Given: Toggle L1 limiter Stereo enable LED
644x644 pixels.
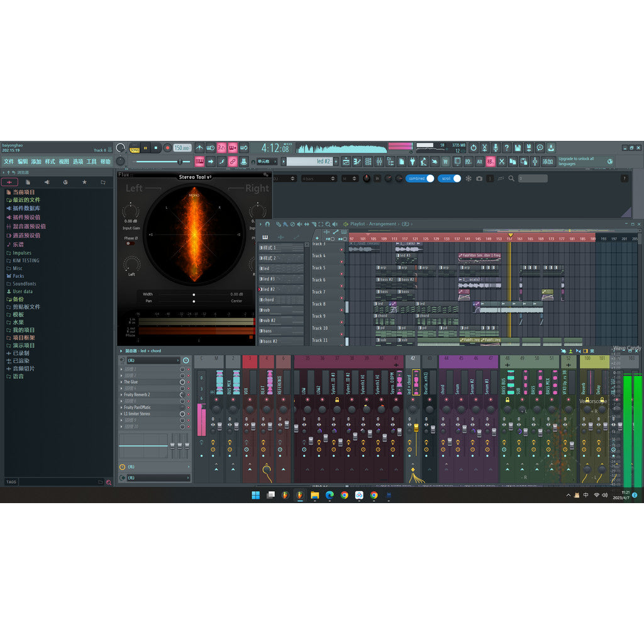Looking at the screenshot, I should tap(189, 414).
